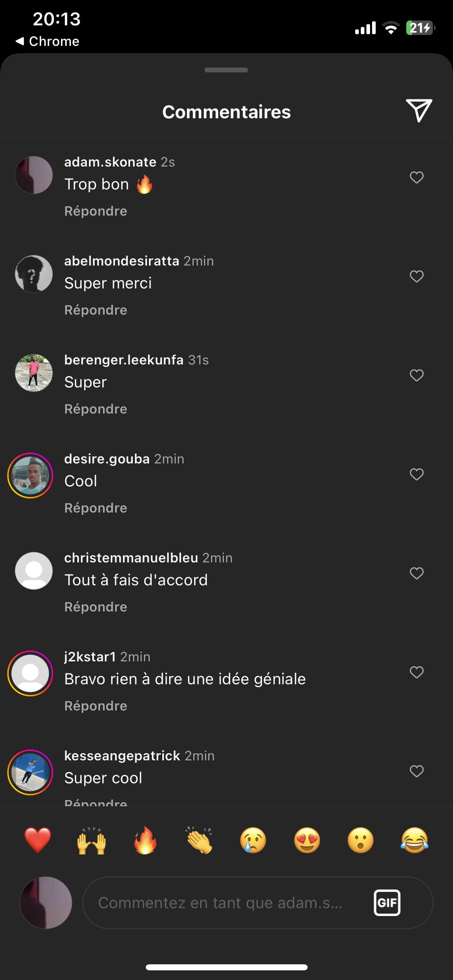Insert the crying face emoji
This screenshot has width=453, height=980.
coord(253,840)
